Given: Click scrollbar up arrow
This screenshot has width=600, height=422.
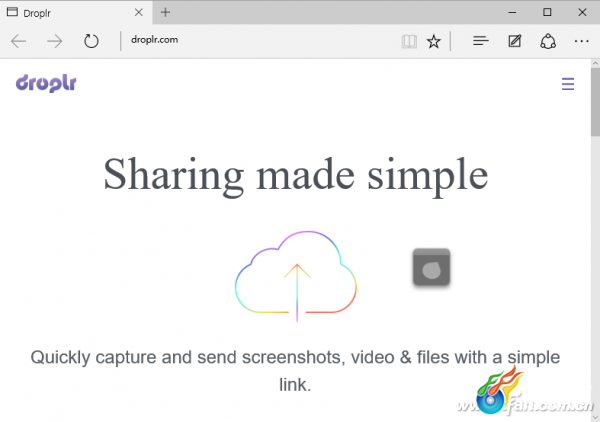Looking at the screenshot, I should 595,63.
